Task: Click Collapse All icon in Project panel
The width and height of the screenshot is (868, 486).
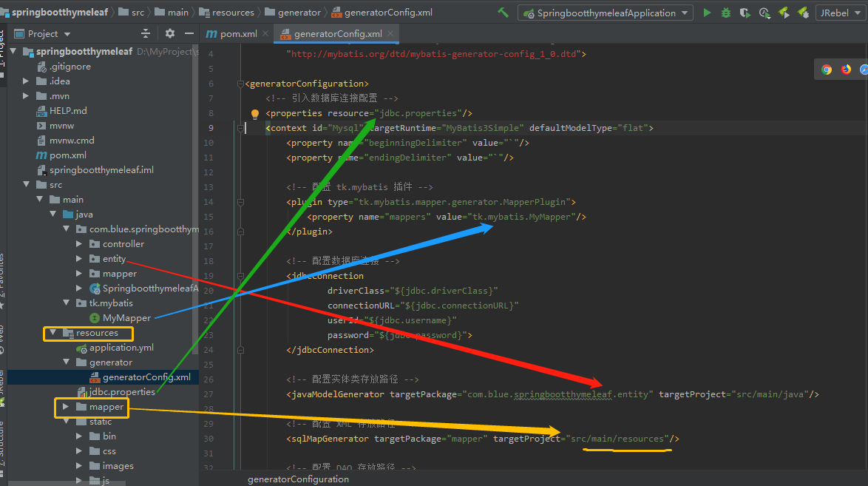Action: [146, 34]
